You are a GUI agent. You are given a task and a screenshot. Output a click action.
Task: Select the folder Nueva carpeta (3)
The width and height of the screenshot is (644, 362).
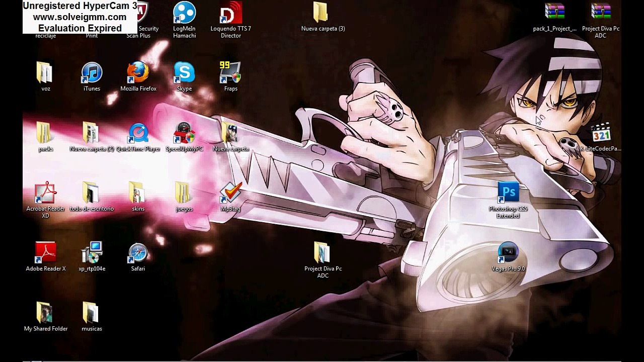(320, 12)
